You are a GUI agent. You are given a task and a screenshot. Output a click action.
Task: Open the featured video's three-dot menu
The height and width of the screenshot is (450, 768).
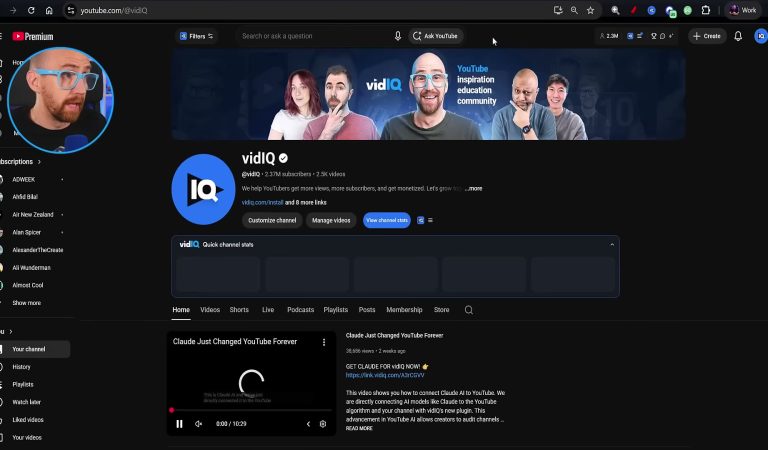(324, 342)
